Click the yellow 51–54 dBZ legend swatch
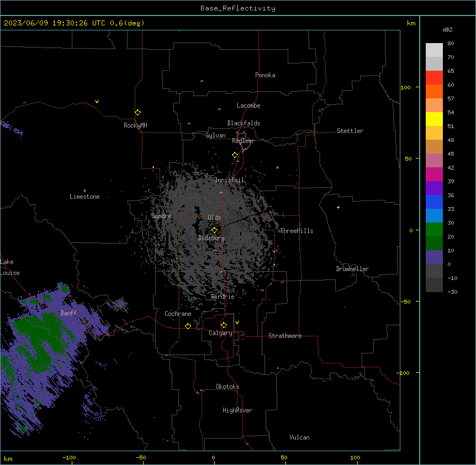The height and width of the screenshot is (465, 476). point(434,119)
